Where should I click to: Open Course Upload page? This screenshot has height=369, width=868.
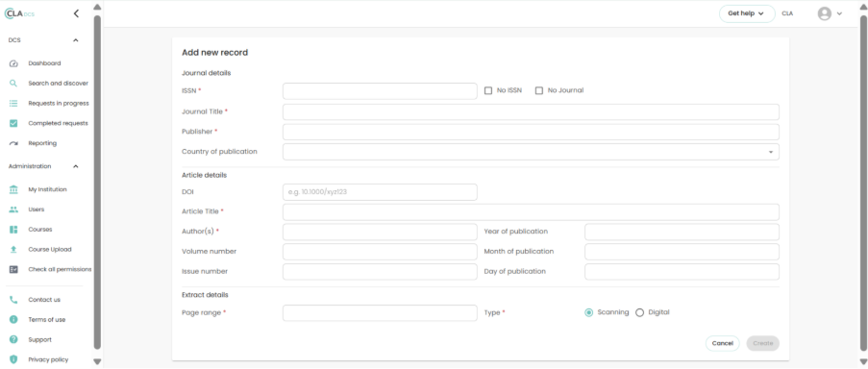pos(50,250)
